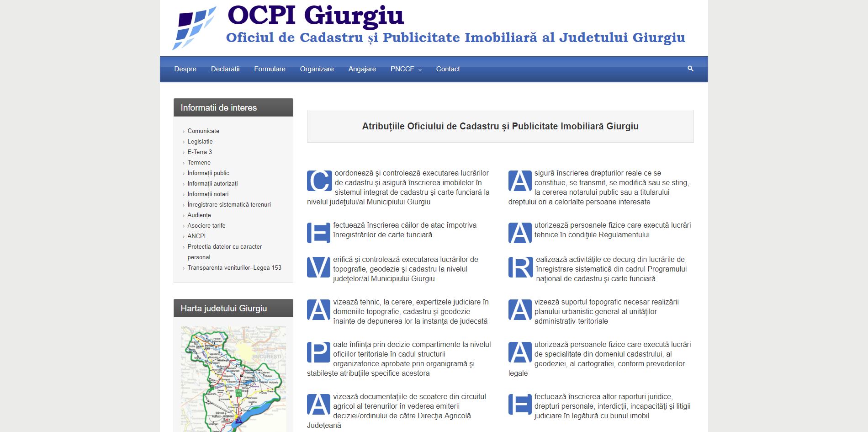The image size is (868, 432).
Task: Open the Termene sidebar link
Action: click(x=199, y=162)
